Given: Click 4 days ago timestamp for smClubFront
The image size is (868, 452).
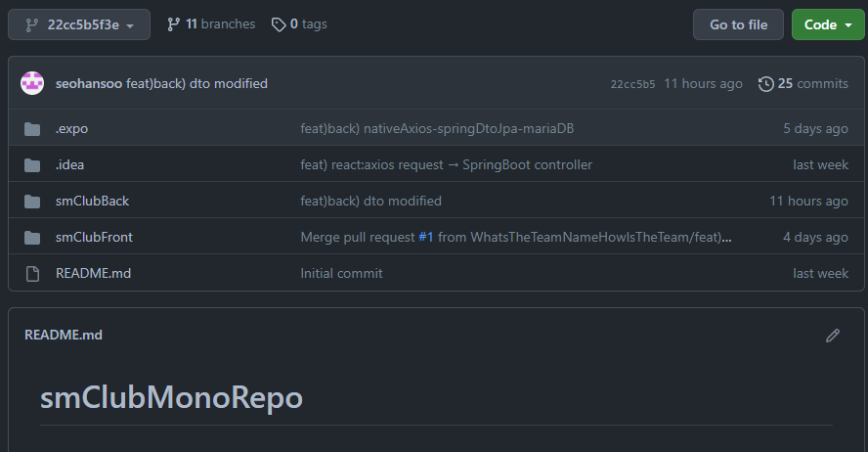Looking at the screenshot, I should pos(815,237).
